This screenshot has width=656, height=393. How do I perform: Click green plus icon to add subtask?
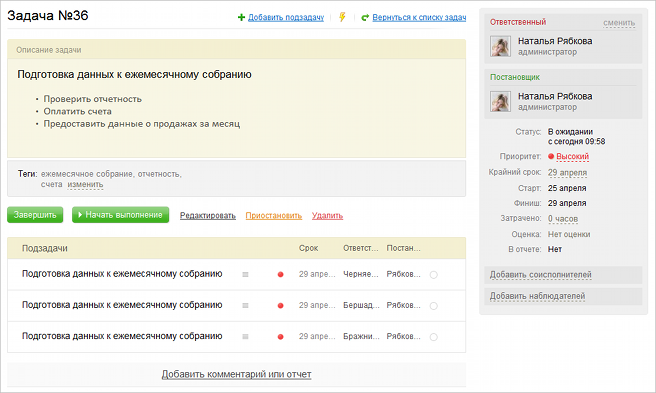click(241, 17)
